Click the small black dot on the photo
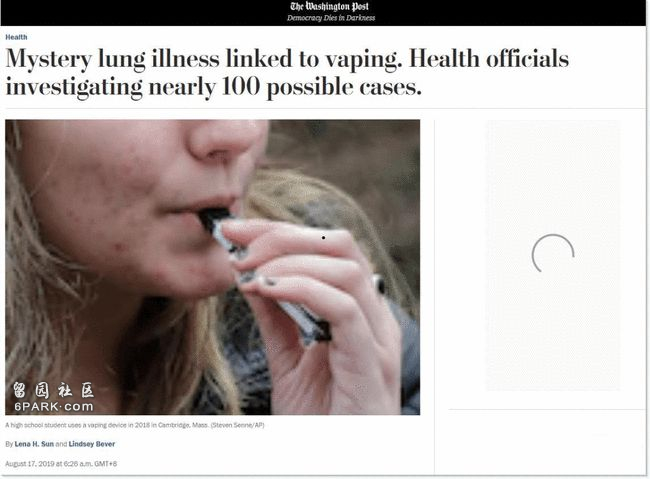Image resolution: width=650 pixels, height=479 pixels. (323, 238)
